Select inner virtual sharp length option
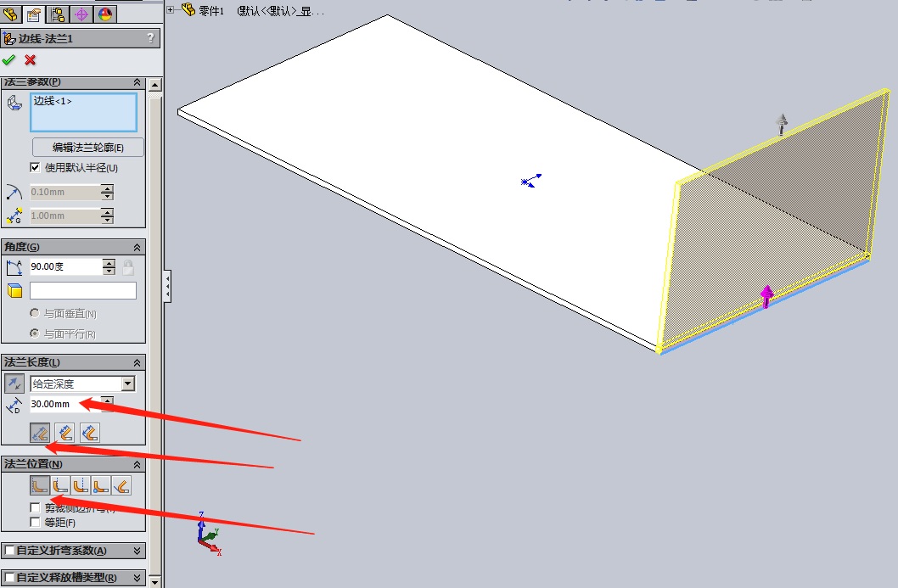Screen dimensions: 898x588 [x=65, y=433]
